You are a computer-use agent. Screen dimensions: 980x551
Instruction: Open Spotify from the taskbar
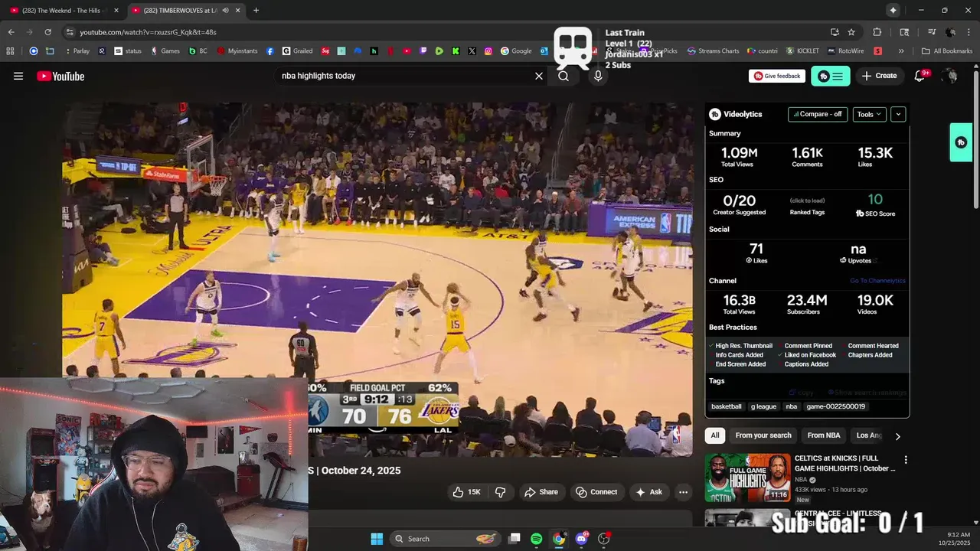[536, 539]
